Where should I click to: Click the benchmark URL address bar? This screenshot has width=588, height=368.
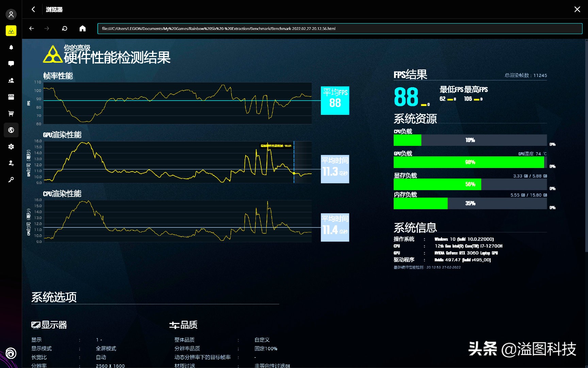pyautogui.click(x=339, y=29)
